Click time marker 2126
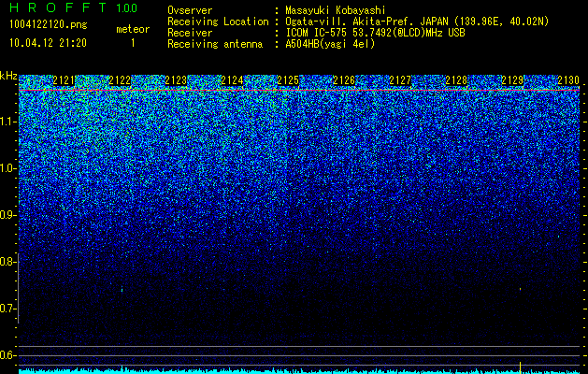Image resolution: width=588 pixels, height=374 pixels. coord(344,80)
